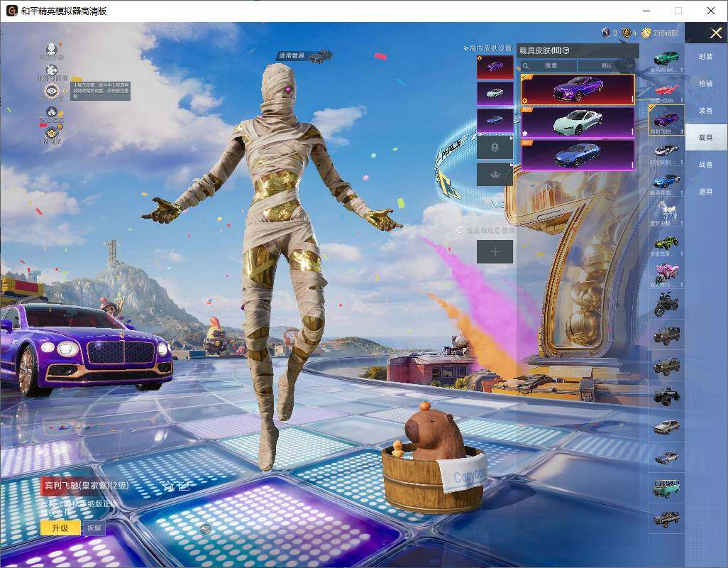This screenshot has width=728, height=568.
Task: Select the blue convertible in vehicle list
Action: (667, 181)
